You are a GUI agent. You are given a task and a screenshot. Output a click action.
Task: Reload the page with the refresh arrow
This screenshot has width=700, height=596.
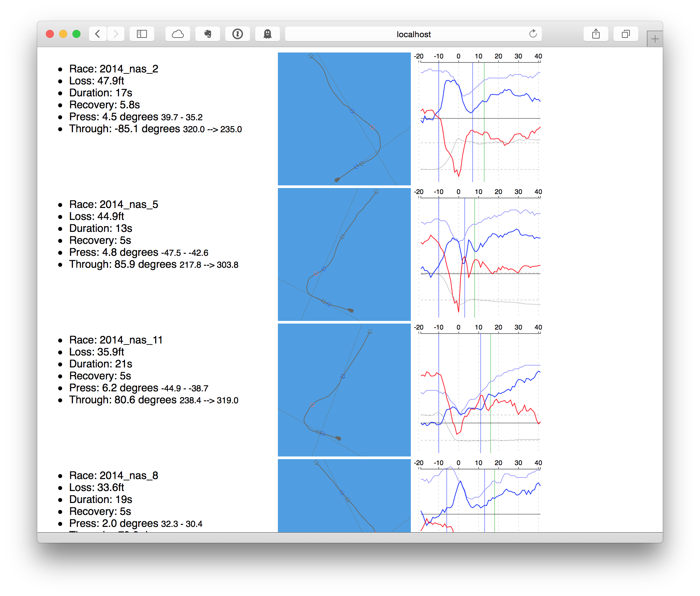(x=533, y=34)
